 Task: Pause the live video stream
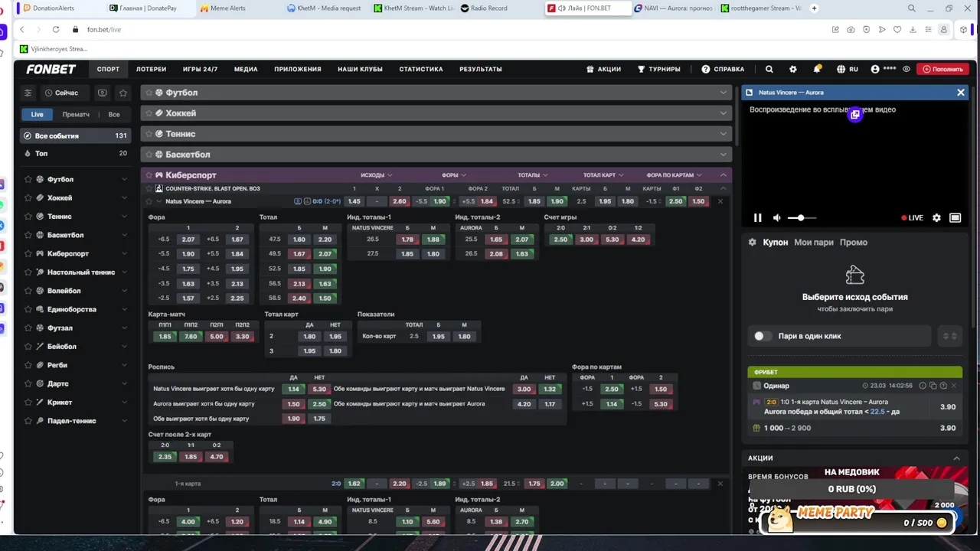(757, 218)
